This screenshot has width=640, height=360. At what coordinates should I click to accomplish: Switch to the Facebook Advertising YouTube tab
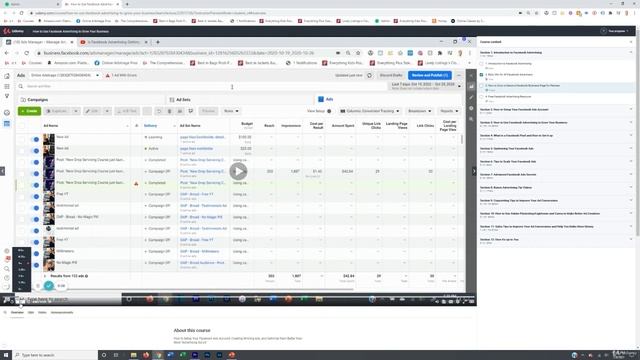click(x=114, y=42)
